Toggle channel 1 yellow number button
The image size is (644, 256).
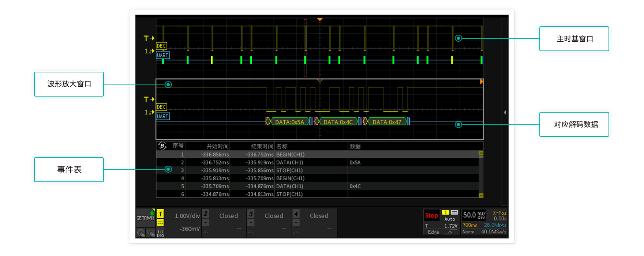pyautogui.click(x=160, y=214)
